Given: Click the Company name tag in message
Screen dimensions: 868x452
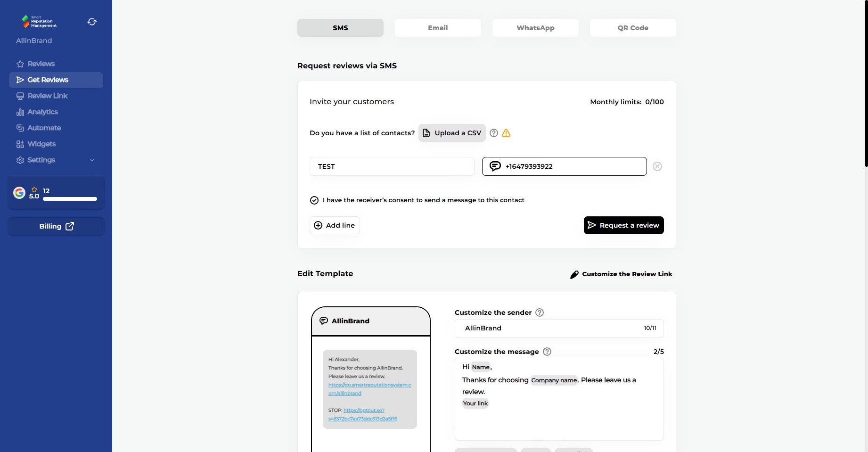Looking at the screenshot, I should [x=554, y=380].
